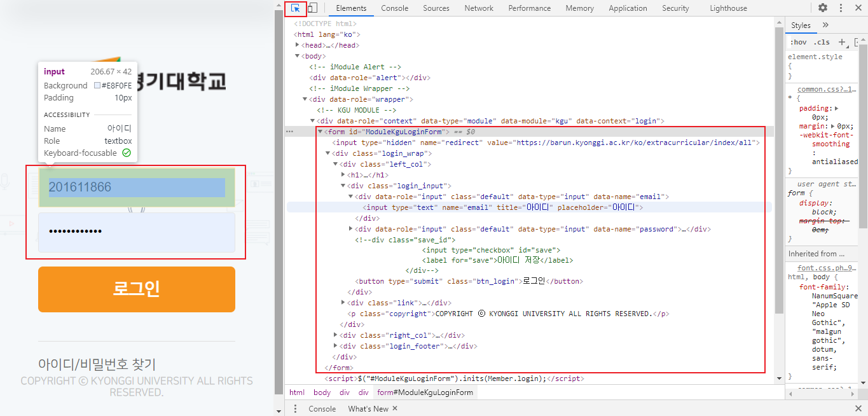Focus the masked password field
Viewport: 868px width, 416px height.
pos(137,232)
